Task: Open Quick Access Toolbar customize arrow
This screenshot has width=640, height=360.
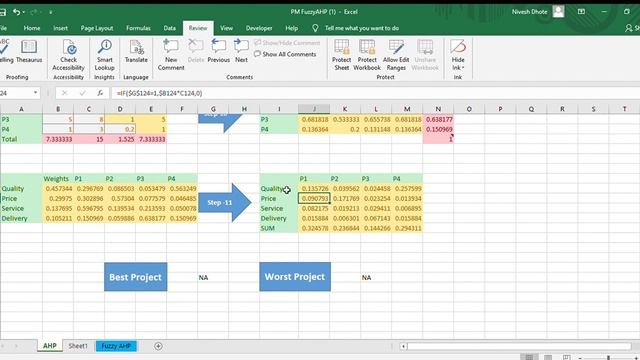Action: [51, 12]
